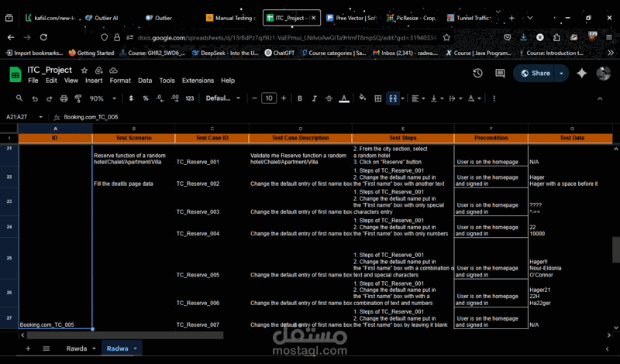Open the Extensions menu
620x364 pixels.
coord(198,81)
